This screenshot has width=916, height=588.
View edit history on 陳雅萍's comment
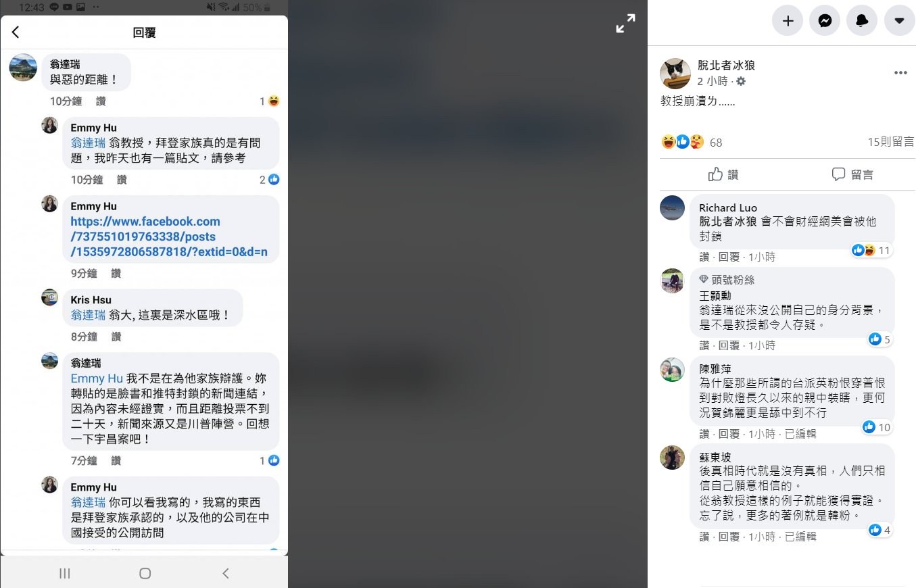[x=800, y=434]
